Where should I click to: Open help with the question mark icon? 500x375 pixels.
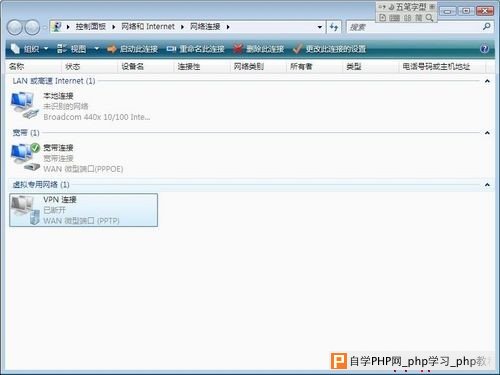(484, 49)
